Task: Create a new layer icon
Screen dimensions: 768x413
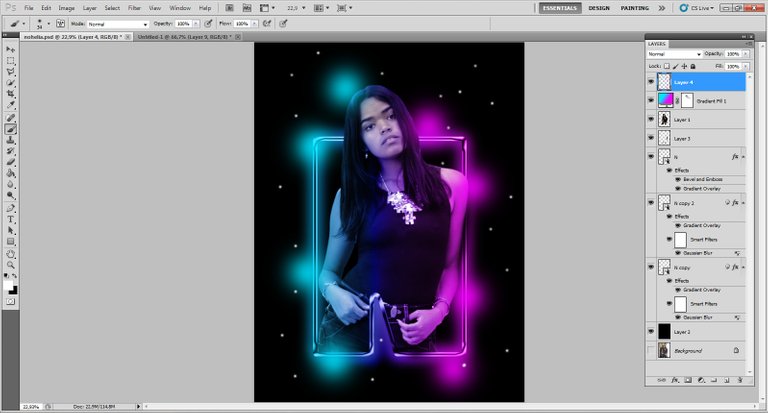Action: click(x=727, y=380)
